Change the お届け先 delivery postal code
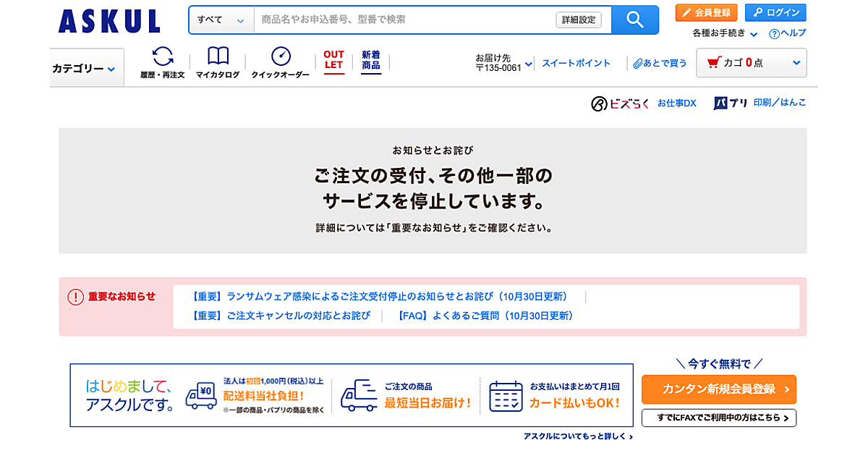This screenshot has height=456, width=868. click(x=503, y=64)
